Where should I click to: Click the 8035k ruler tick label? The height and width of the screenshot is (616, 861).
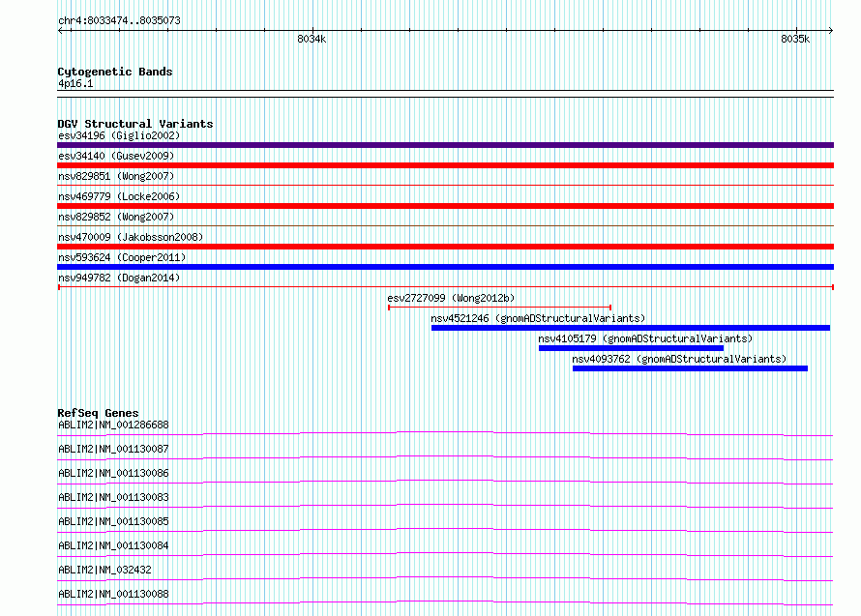795,39
